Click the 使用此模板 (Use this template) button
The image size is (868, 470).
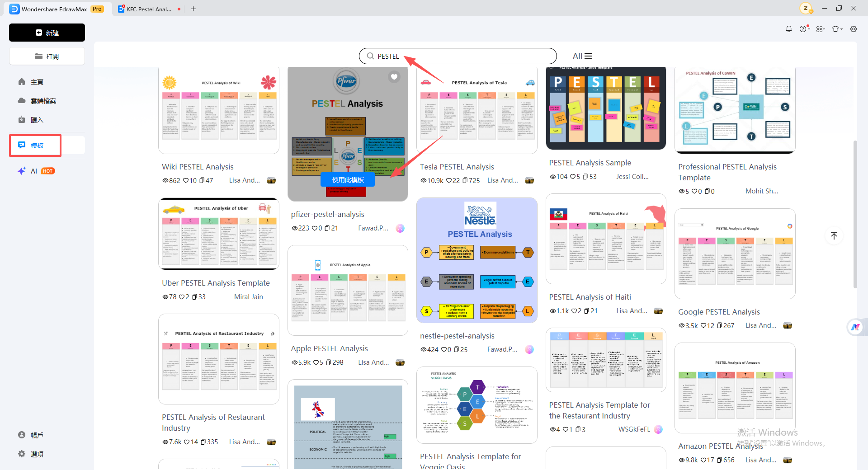pos(348,180)
